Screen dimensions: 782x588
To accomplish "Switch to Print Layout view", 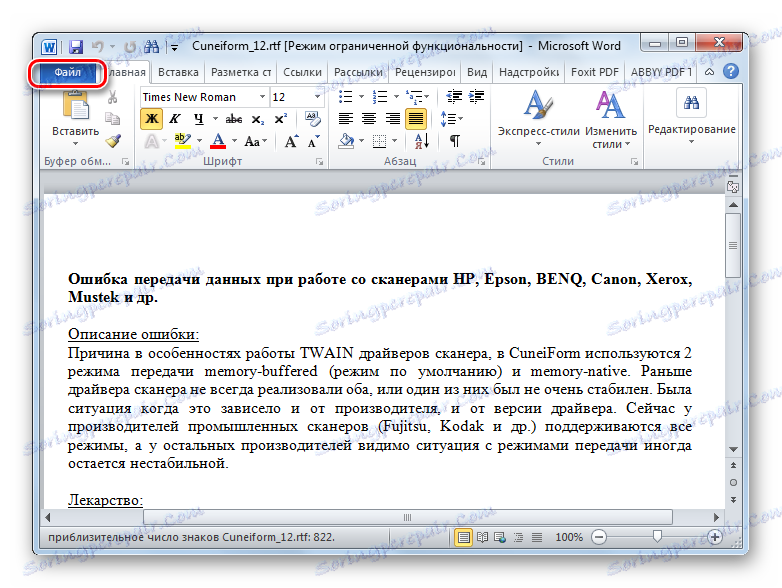I will tap(463, 537).
